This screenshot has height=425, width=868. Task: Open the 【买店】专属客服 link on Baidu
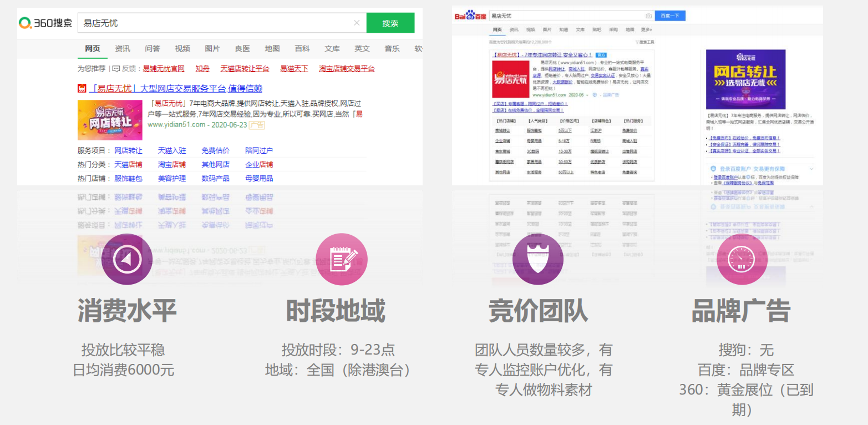530,104
